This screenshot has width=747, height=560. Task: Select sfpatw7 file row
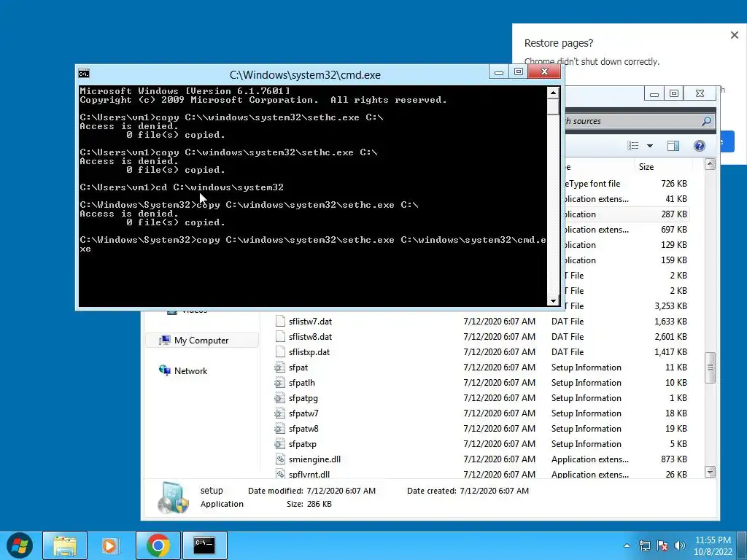click(481, 413)
